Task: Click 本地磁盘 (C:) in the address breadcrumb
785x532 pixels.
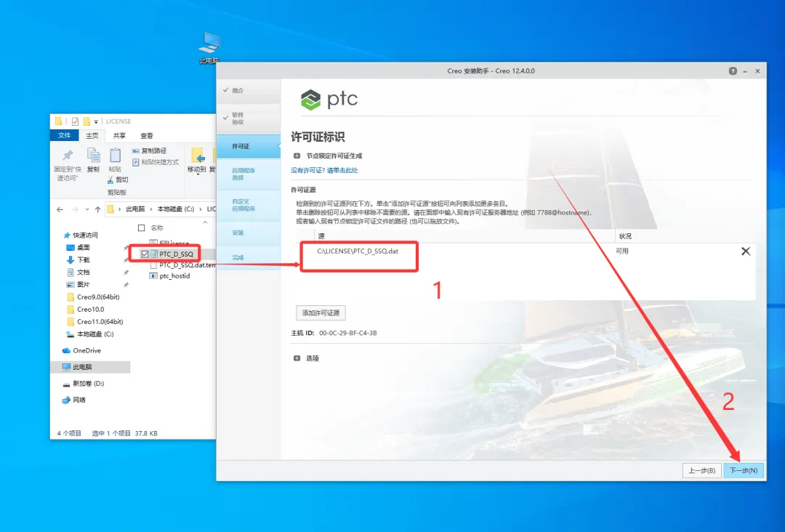Action: (176, 209)
